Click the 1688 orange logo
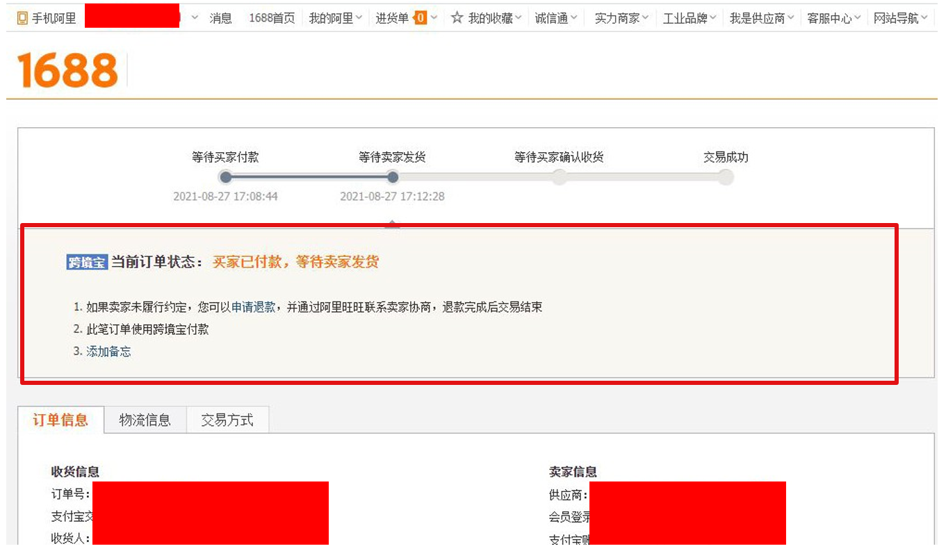The image size is (946, 560). pos(67,70)
